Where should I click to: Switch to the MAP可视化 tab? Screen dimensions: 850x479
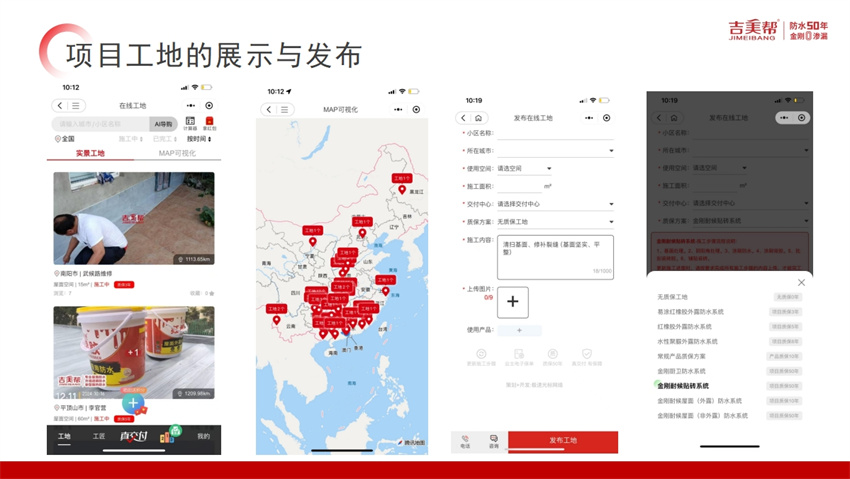[177, 153]
